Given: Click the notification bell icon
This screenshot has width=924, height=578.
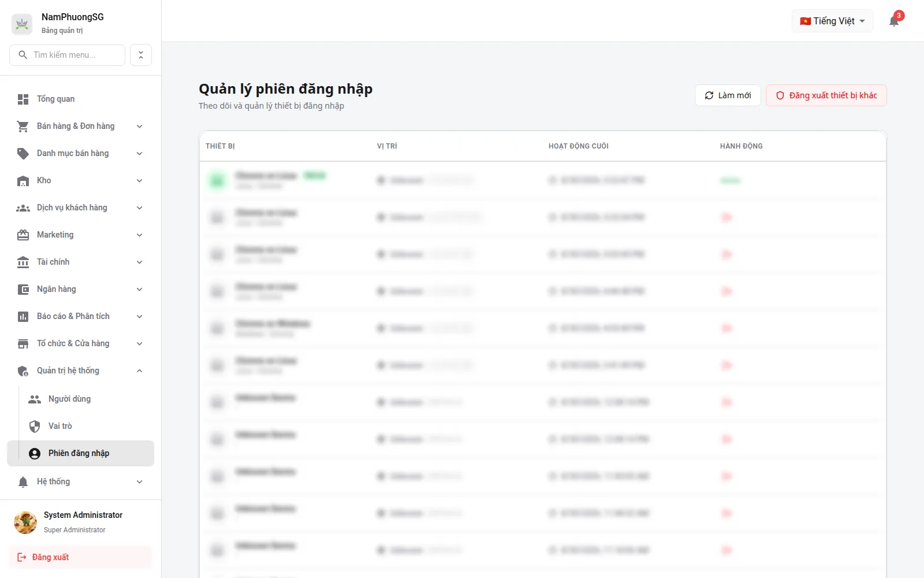Looking at the screenshot, I should (x=894, y=21).
